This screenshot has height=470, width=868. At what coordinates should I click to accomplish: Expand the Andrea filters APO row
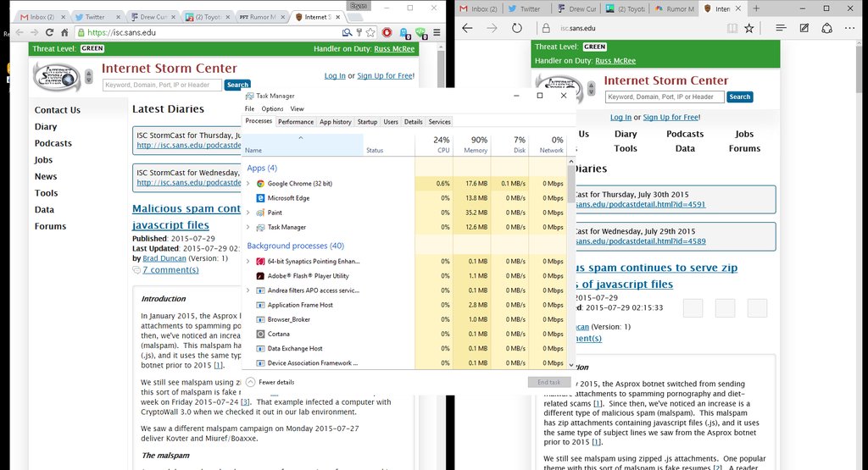248,290
